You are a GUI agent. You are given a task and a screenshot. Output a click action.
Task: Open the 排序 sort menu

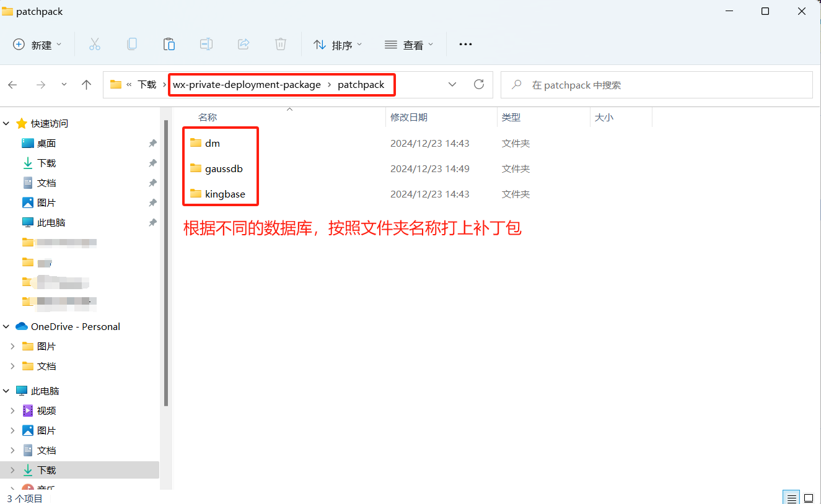[338, 45]
